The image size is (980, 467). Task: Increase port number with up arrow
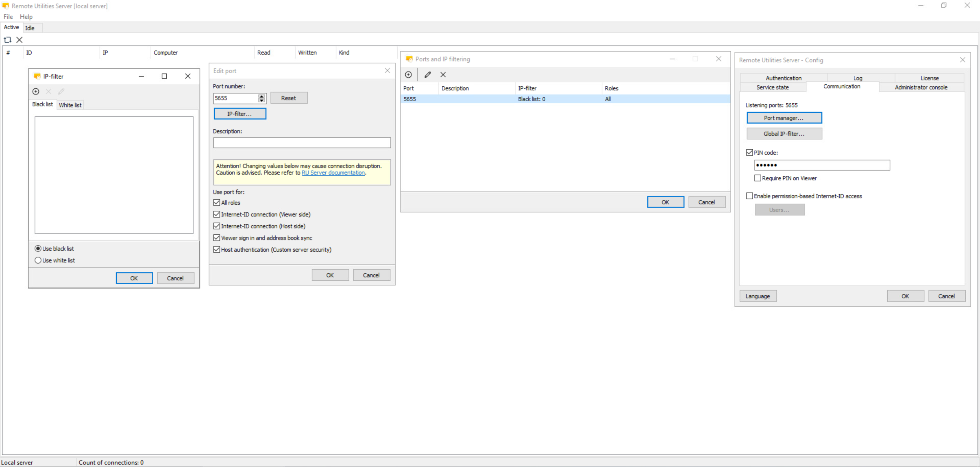tap(261, 96)
